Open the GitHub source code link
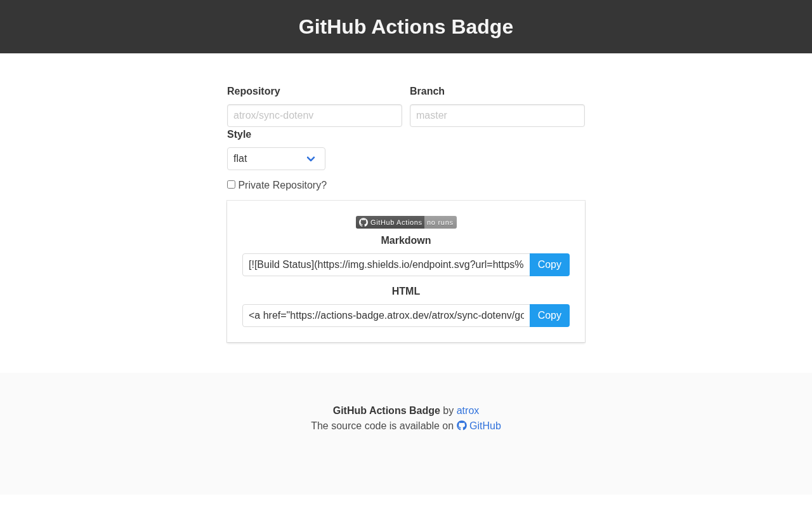The image size is (812, 508). tap(485, 426)
